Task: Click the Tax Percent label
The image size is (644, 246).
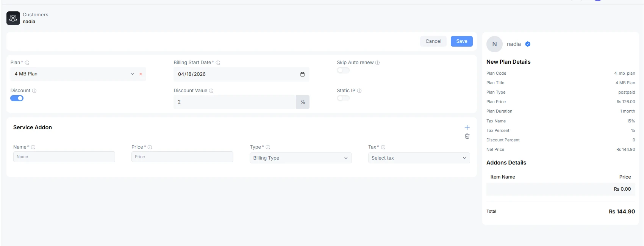Action: [x=498, y=131]
